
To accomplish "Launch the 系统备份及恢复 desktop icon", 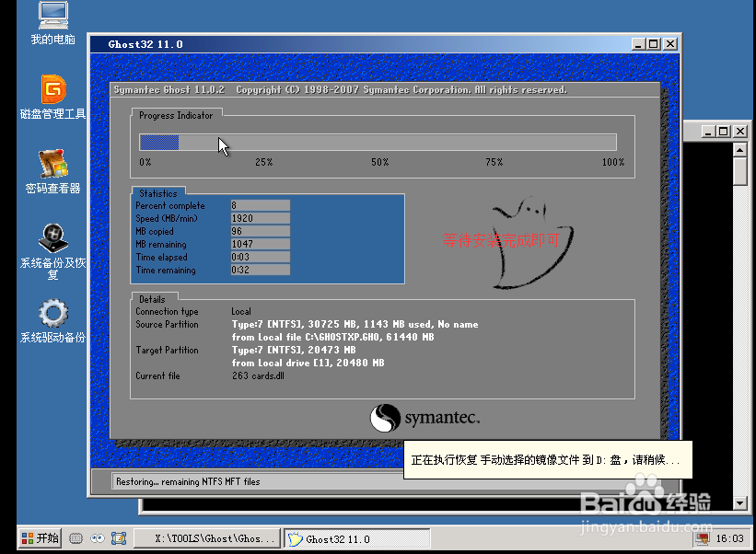I will pyautogui.click(x=53, y=252).
